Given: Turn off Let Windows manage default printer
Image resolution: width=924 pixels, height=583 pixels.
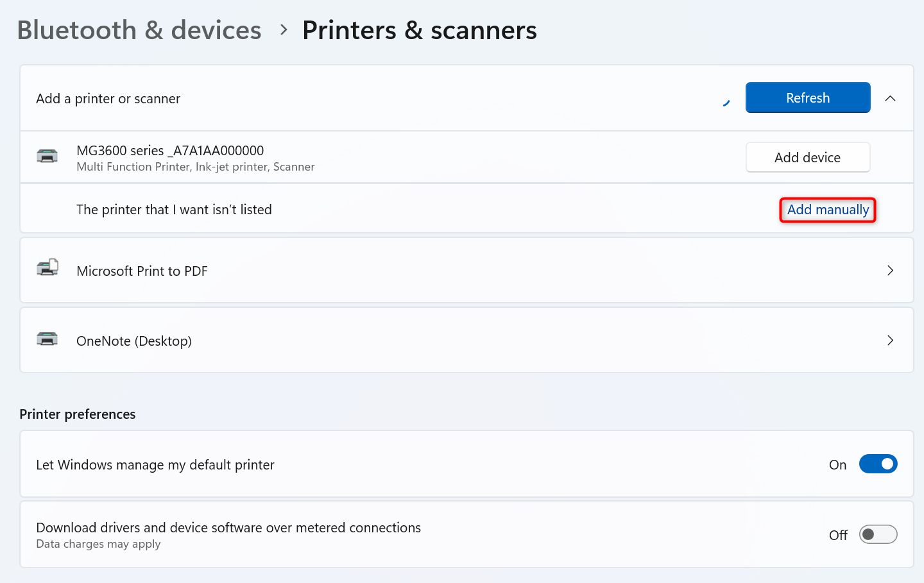Looking at the screenshot, I should (878, 464).
